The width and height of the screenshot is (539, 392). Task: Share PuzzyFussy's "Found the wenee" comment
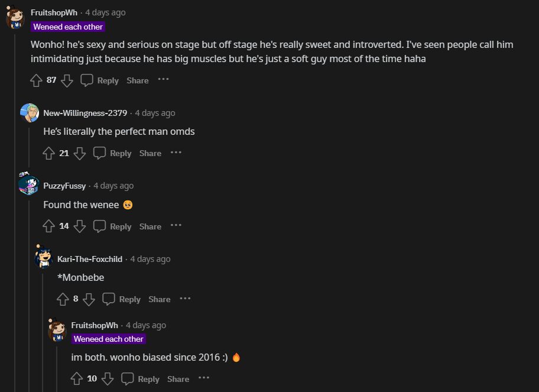click(150, 226)
